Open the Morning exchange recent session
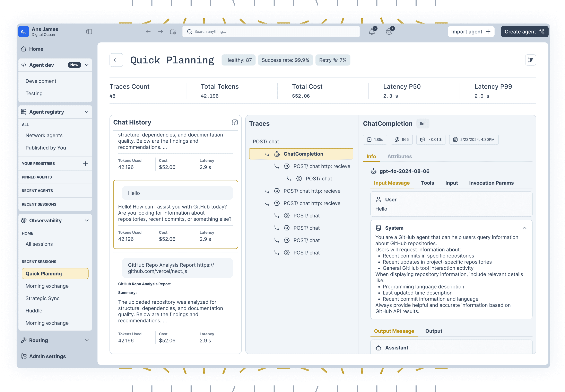 pyautogui.click(x=47, y=286)
